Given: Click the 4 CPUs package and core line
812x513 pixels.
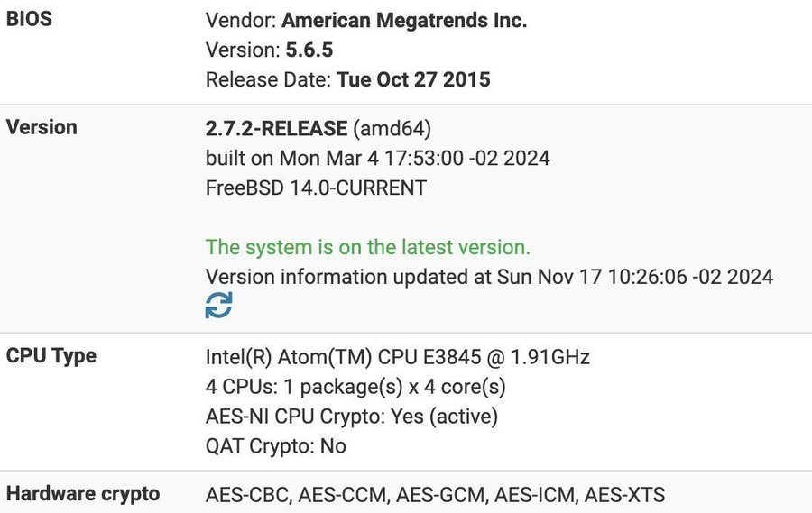Looking at the screenshot, I should (355, 387).
